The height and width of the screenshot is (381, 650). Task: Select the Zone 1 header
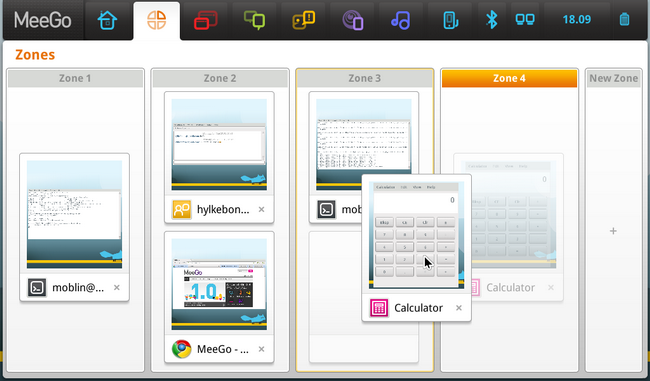75,78
